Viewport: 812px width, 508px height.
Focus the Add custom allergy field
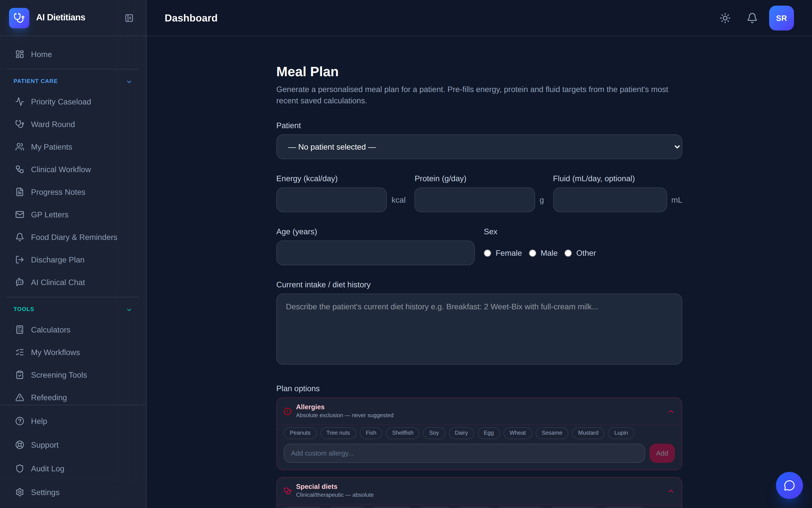click(464, 453)
